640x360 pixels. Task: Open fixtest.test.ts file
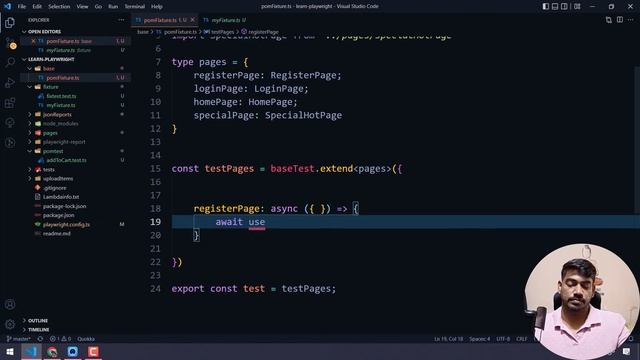[61, 96]
